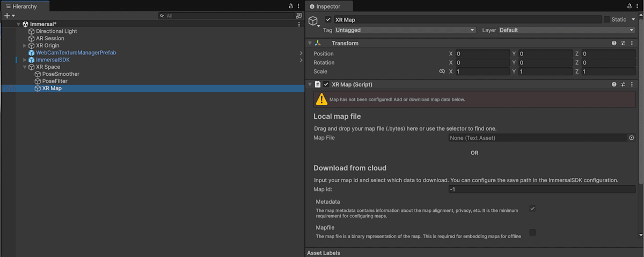Select PoseSmoother in the hierarchy
644x257 pixels.
[61, 74]
